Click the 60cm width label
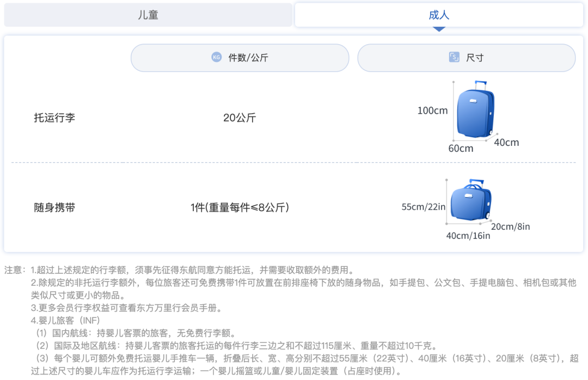This screenshot has width=588, height=380. 461,149
